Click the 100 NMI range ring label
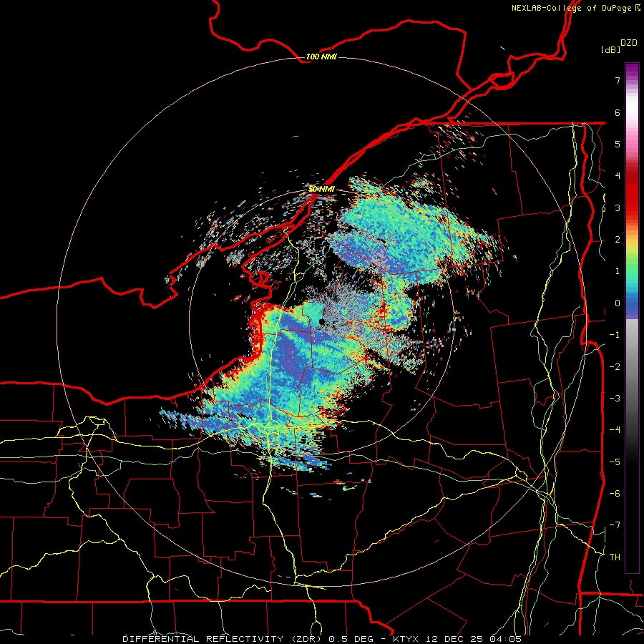This screenshot has width=644, height=644. tap(321, 57)
